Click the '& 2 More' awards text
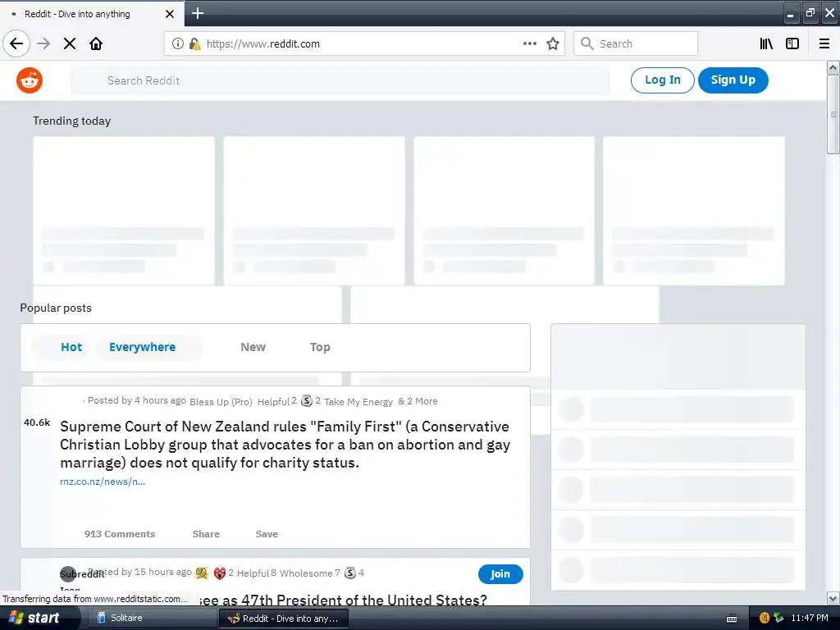 click(418, 401)
